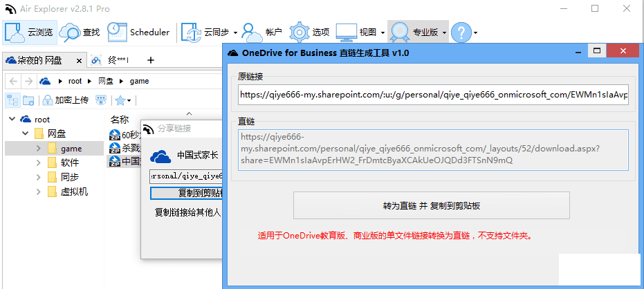Click the 直链 output text box

[433, 150]
